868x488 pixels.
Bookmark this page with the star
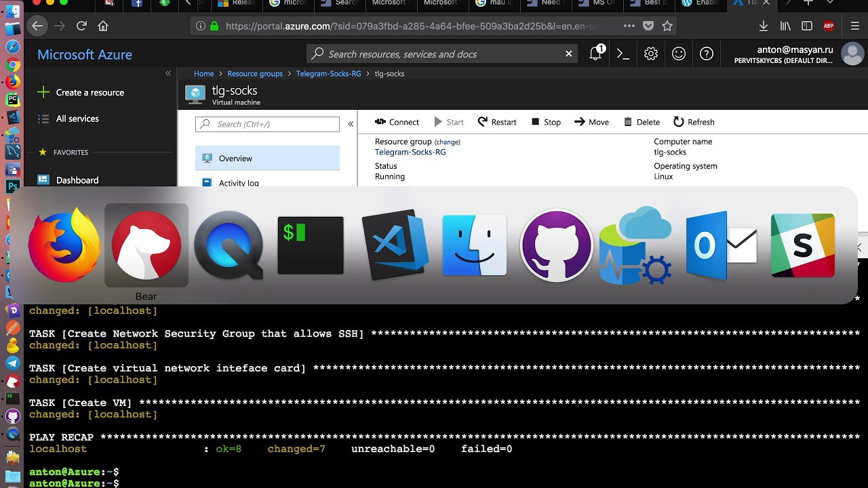(x=667, y=26)
